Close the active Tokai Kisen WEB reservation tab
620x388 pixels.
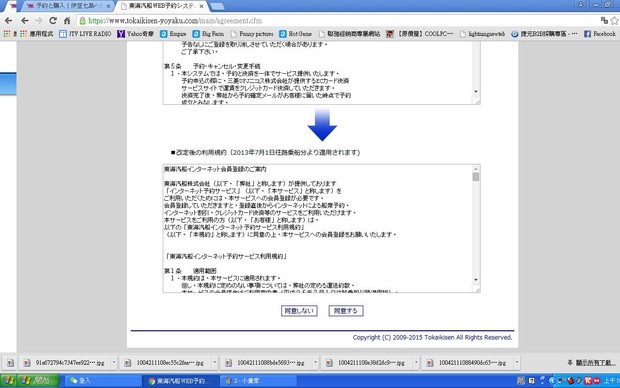(x=202, y=6)
